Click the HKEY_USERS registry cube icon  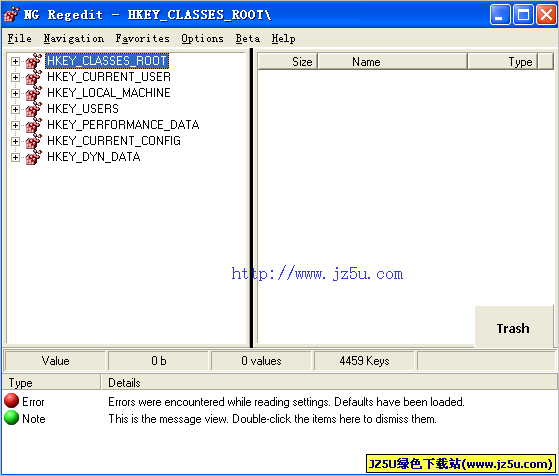[34, 109]
